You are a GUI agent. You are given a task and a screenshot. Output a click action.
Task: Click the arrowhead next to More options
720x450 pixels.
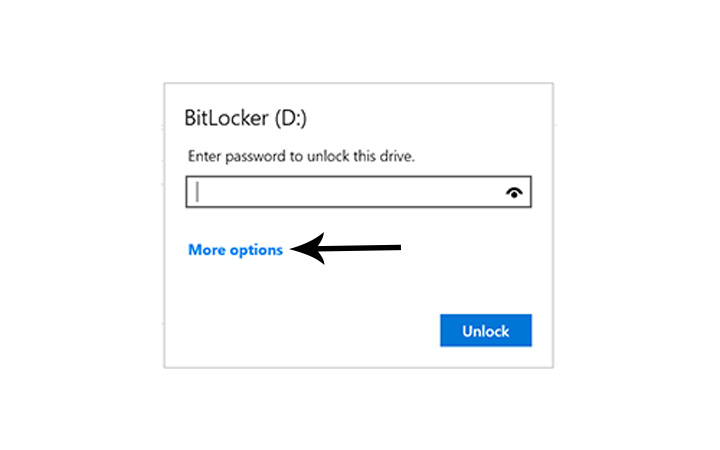309,248
